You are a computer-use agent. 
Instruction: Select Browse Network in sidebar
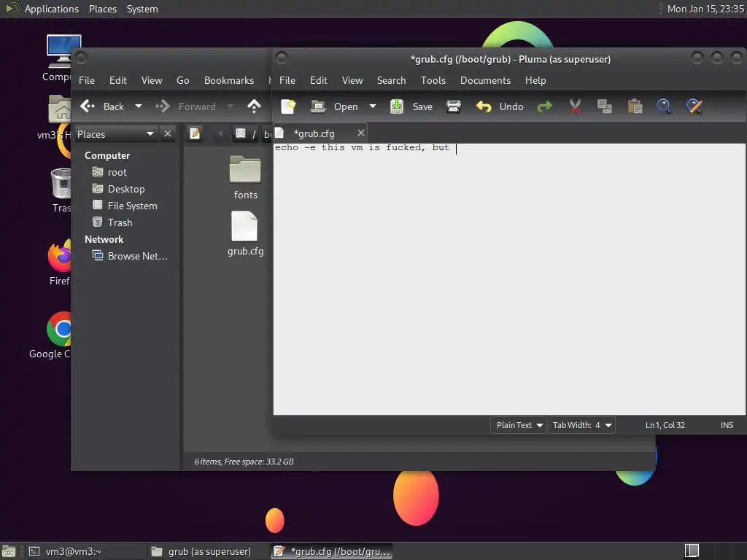(x=130, y=256)
